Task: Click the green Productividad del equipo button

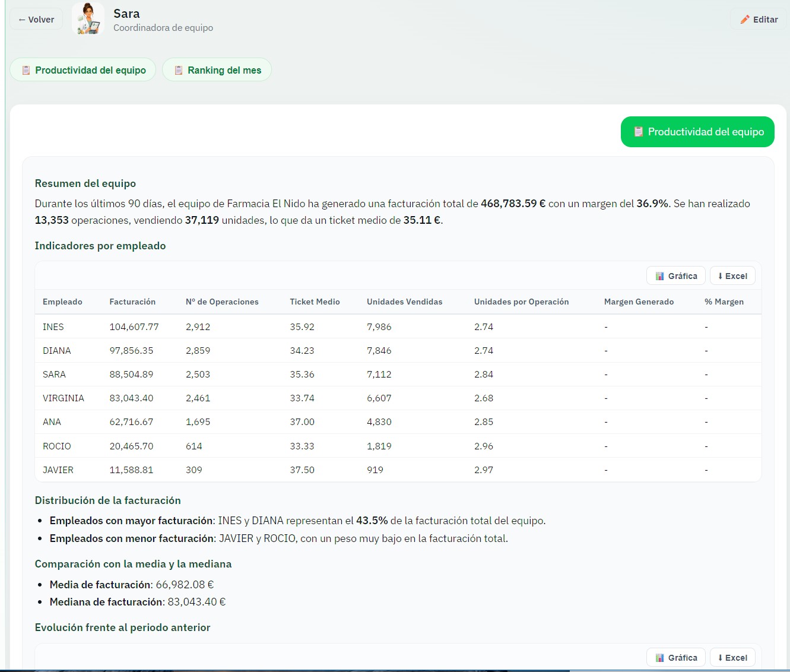Action: click(697, 132)
